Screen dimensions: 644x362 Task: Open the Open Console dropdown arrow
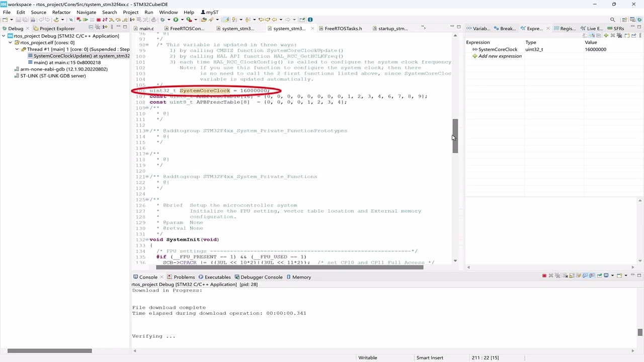click(626, 276)
